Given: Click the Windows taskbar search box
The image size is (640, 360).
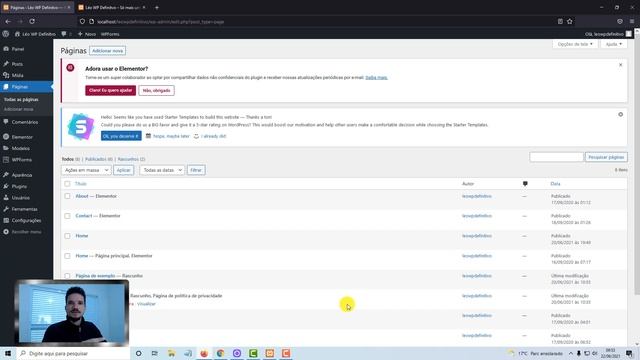Looking at the screenshot, I should 73,353.
